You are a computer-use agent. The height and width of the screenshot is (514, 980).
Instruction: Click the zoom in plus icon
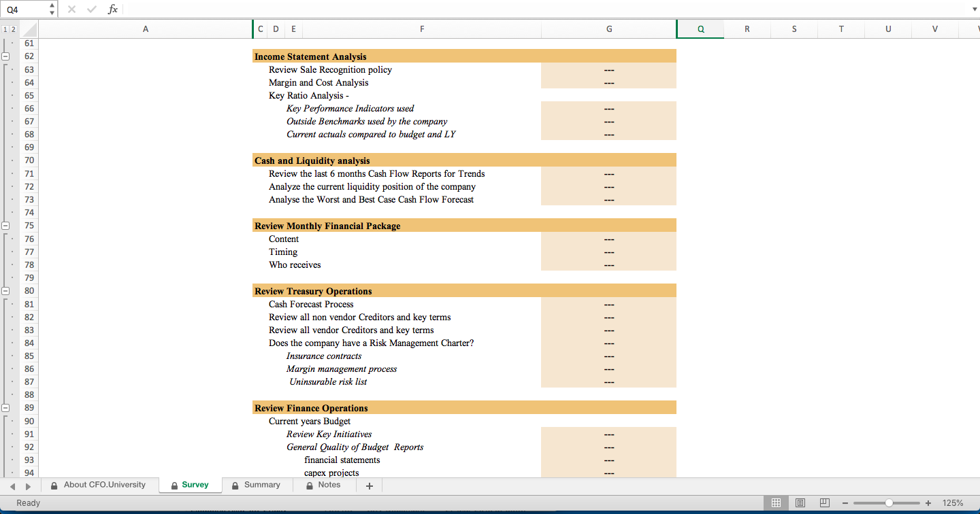pos(928,503)
